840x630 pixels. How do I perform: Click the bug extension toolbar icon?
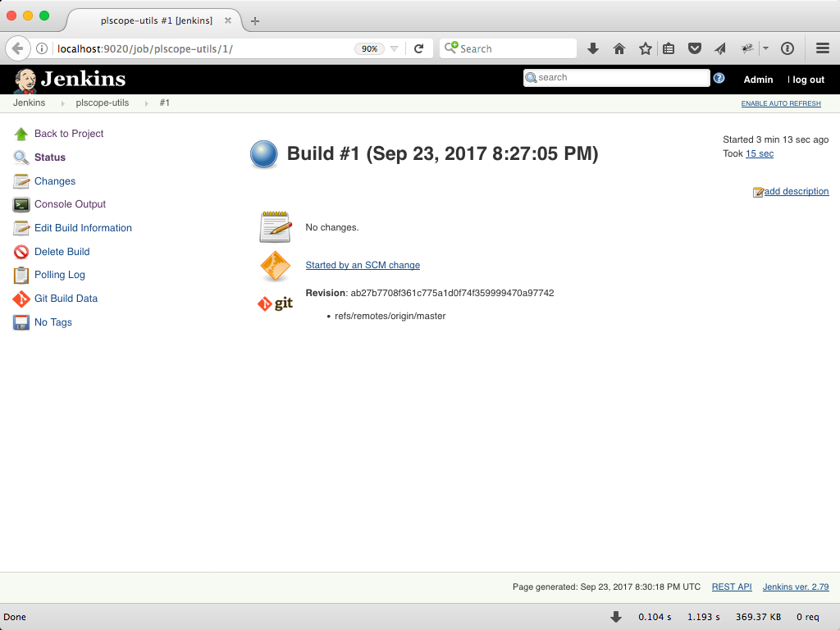point(746,48)
